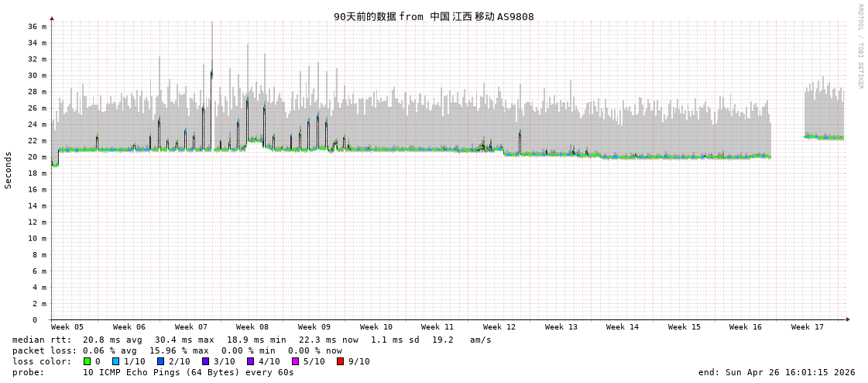Click the magenta 5/10 loss color swatch

[x=296, y=361]
